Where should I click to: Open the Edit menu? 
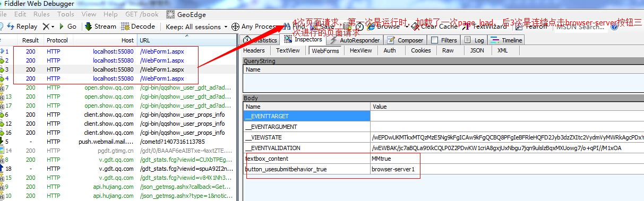click(21, 14)
